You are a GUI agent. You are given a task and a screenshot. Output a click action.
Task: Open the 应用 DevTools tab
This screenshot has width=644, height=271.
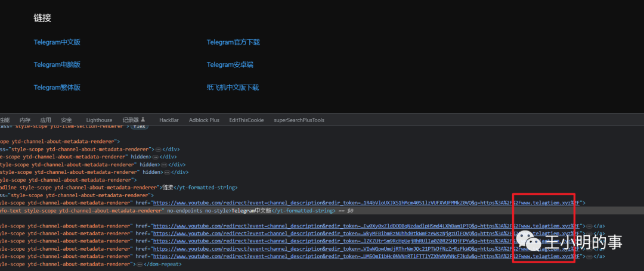(45, 120)
